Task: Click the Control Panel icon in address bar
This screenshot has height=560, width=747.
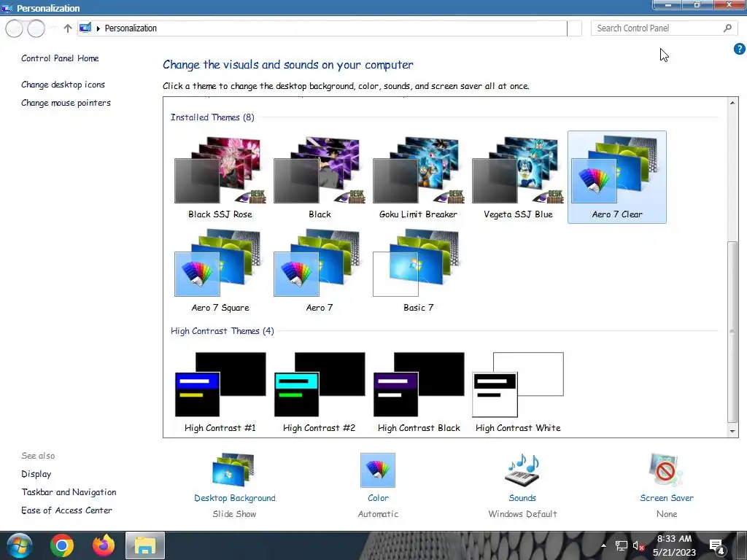Action: coord(85,28)
